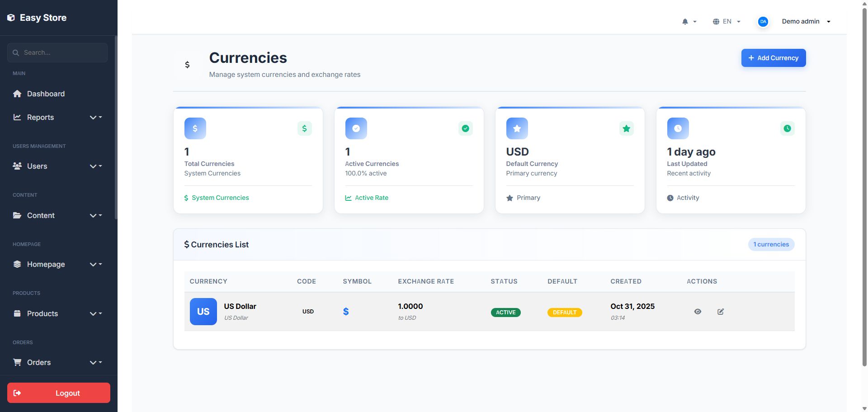Click the blue clock icon on Last Updated card
Screen dimensions: 868x412
pos(678,128)
